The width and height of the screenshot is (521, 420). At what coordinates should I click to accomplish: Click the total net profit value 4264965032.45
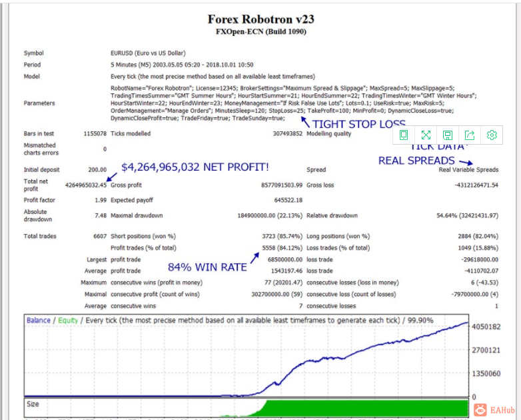86,185
